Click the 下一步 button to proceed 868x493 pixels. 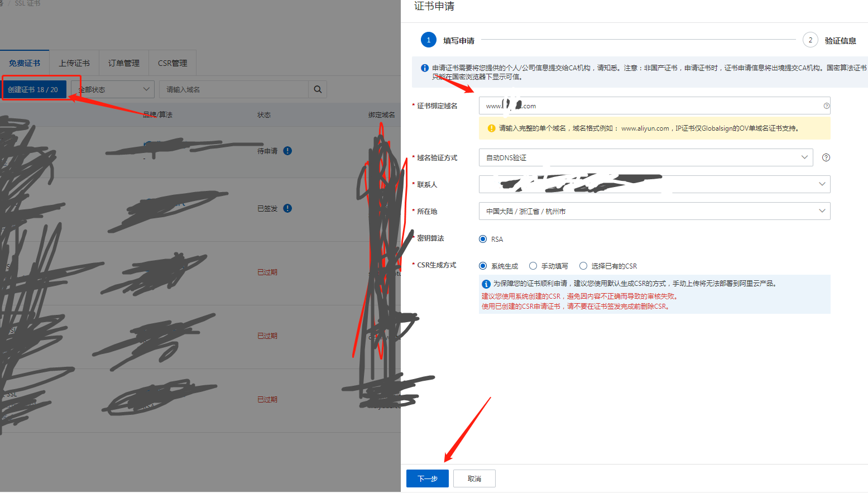[427, 478]
